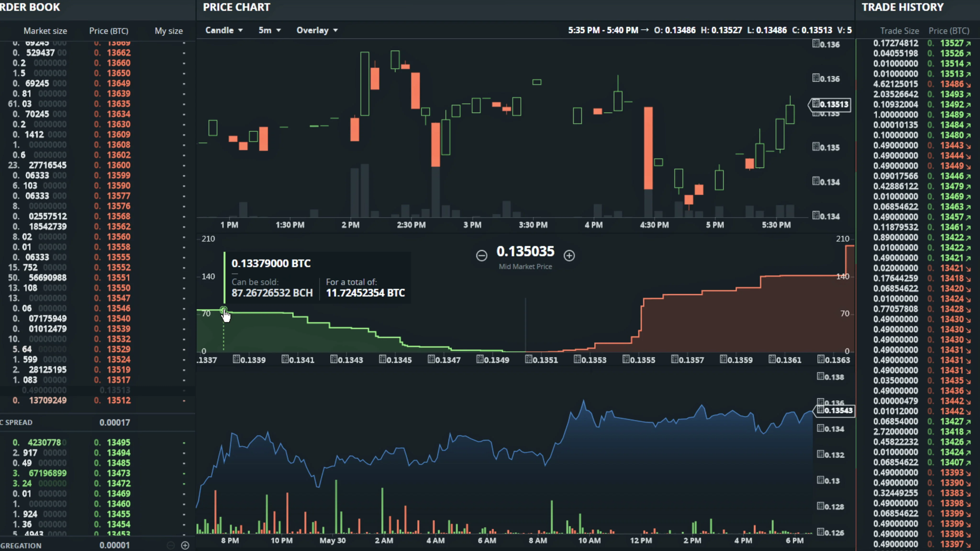
Task: Click the aggregation value 0.00001
Action: pos(115,545)
